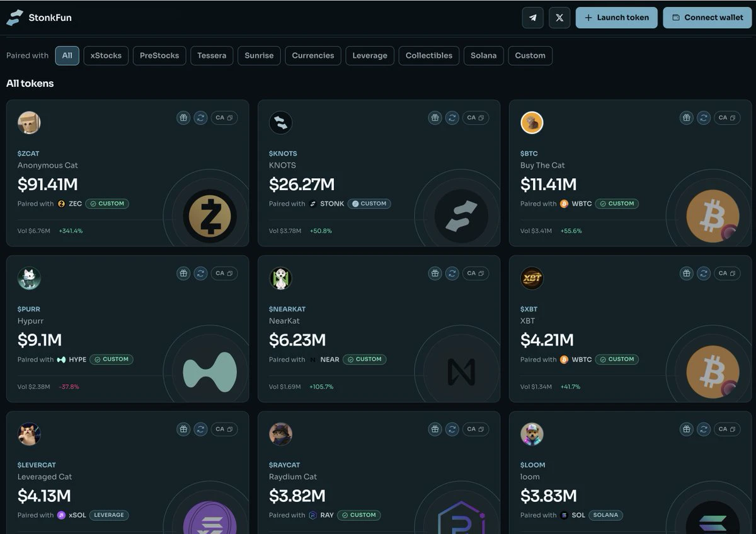Copy the $PURR contract address (CA)
Viewport: 756px width, 534px height.
click(x=224, y=273)
